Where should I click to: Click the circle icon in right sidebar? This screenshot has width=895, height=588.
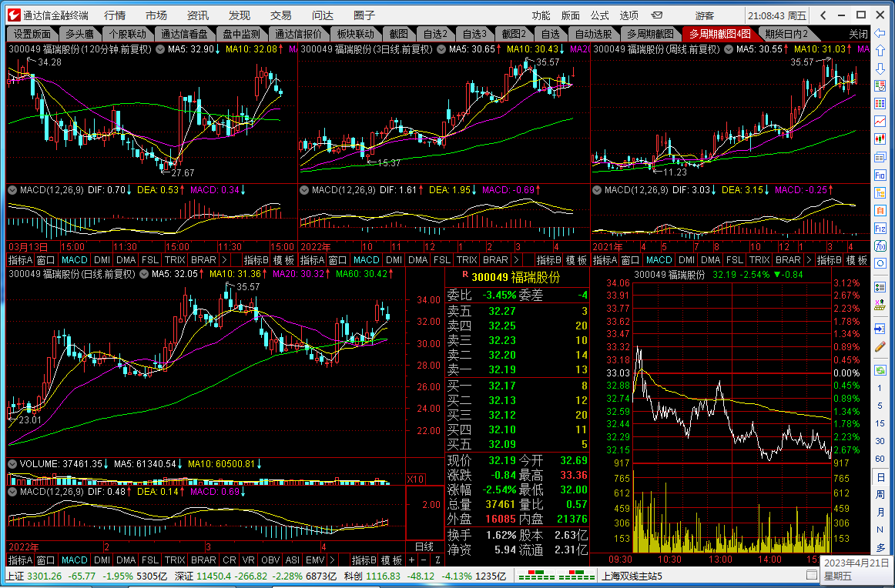(880, 263)
